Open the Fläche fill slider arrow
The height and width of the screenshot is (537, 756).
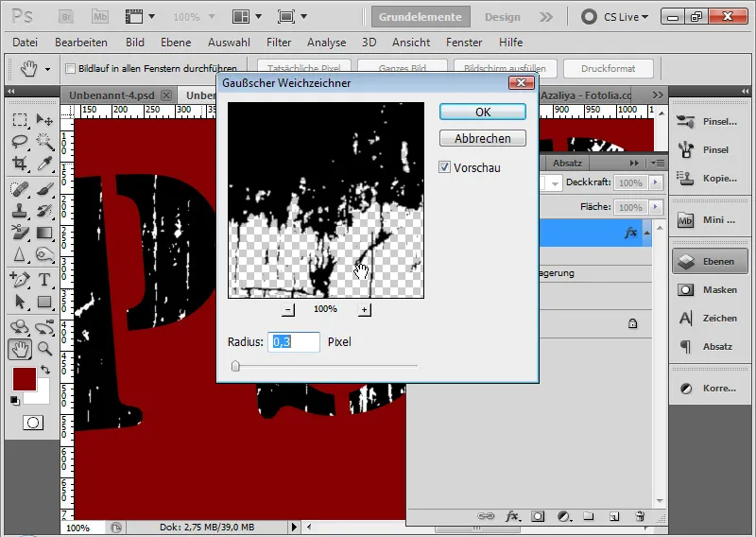point(655,207)
